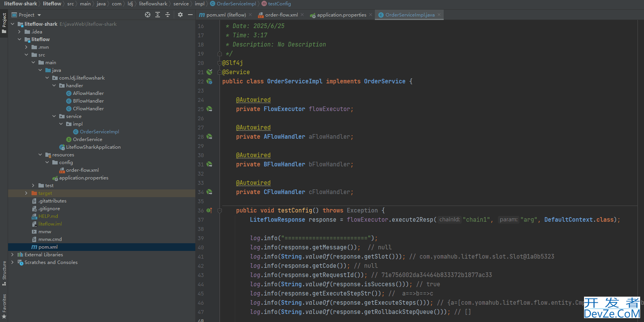Open the Favorites side tool window tab
The image size is (644, 322).
(4, 306)
